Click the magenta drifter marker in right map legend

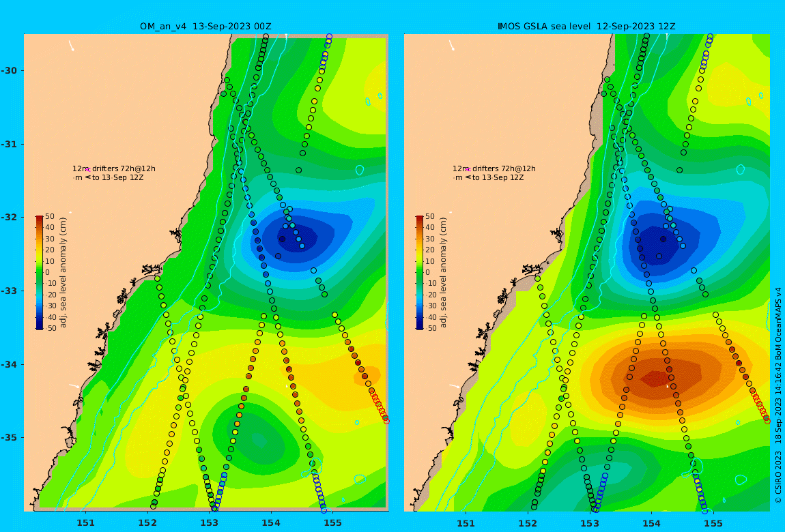(x=468, y=170)
